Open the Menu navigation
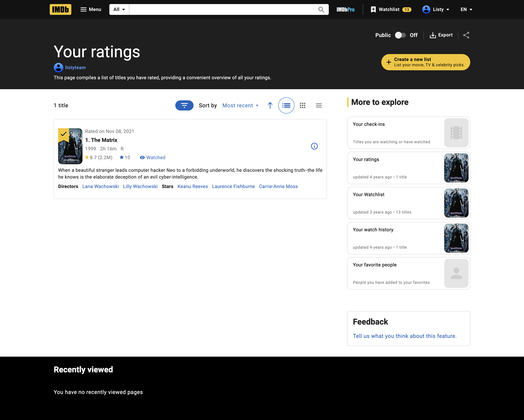Screen dimensions: 524x420 pyautogui.click(x=90, y=9)
